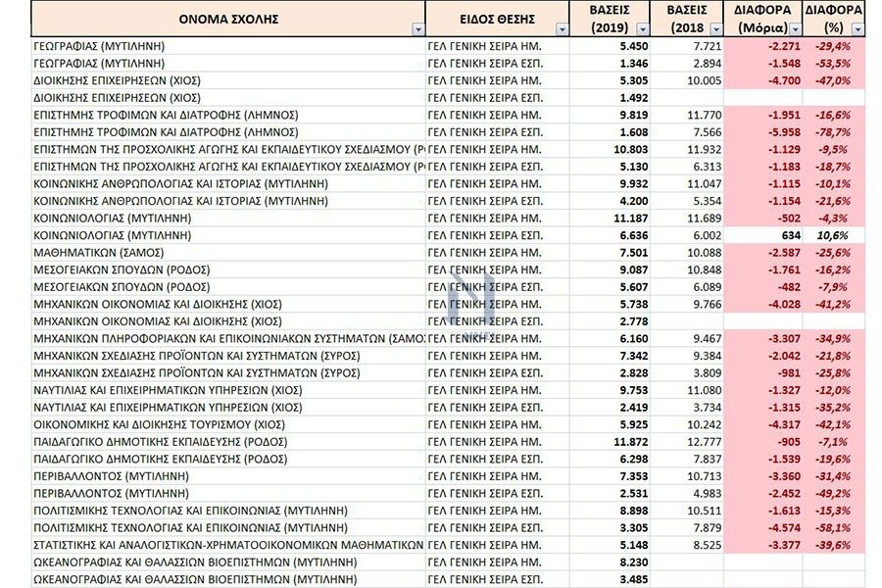The height and width of the screenshot is (588, 882).
Task: Select the percentage cell -41,2%
Action: (834, 305)
